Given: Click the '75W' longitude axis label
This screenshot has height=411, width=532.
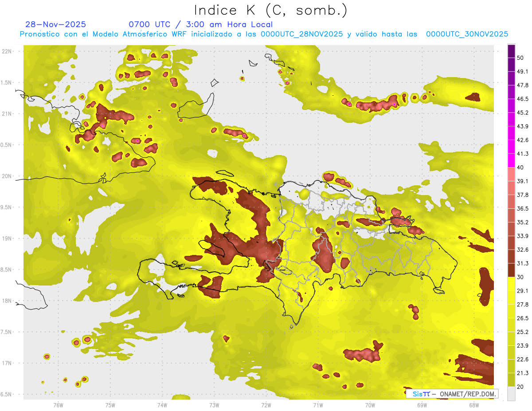Looking at the screenshot, I should (110, 405).
